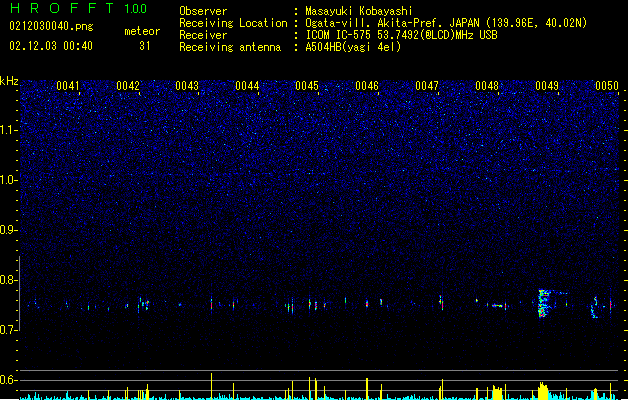This screenshot has height=400, width=629.
Task: Click the Receiving Location label
Action: tap(233, 23)
